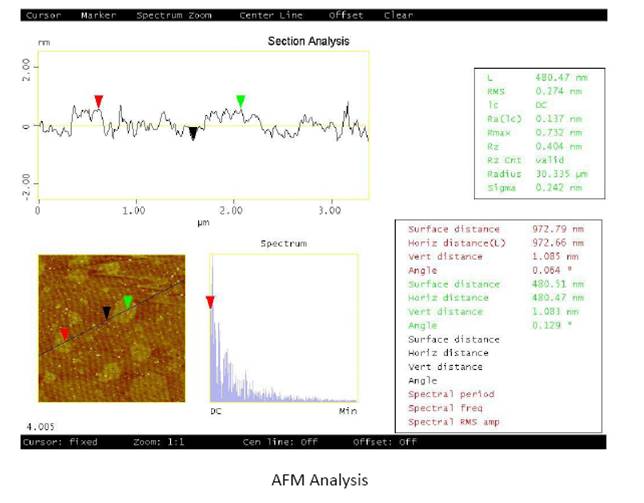644x503 pixels.
Task: Click Offset in the top menu bar
Action: click(345, 16)
